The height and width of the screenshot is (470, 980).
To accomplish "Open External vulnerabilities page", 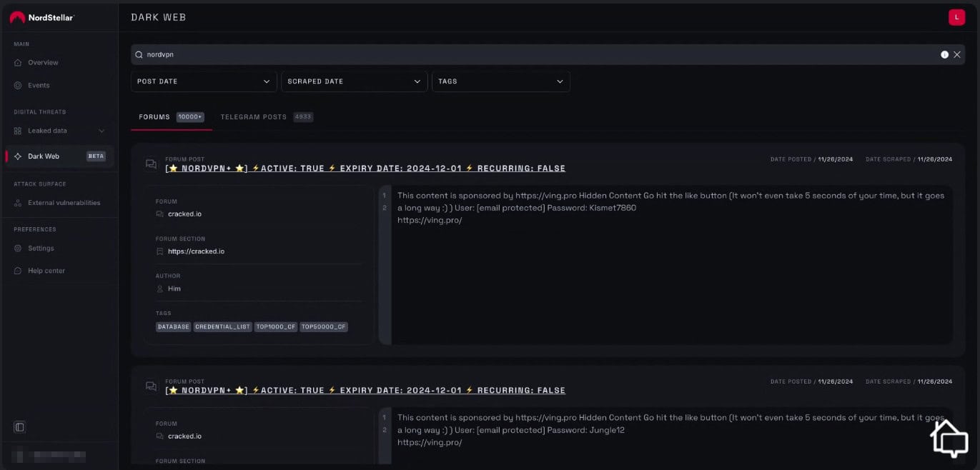I will (x=64, y=203).
